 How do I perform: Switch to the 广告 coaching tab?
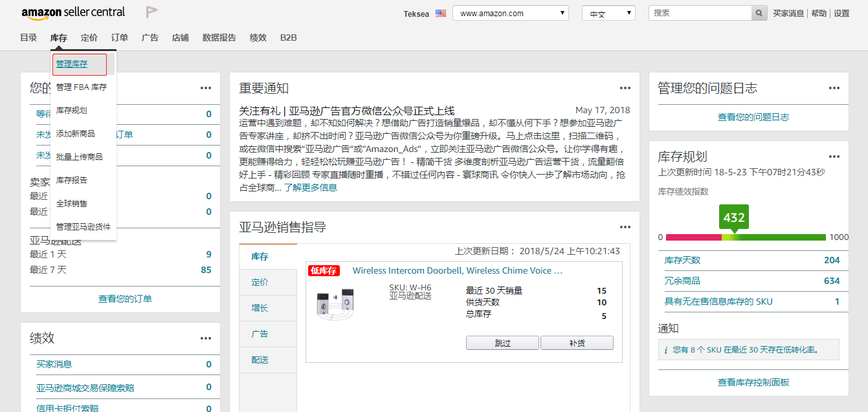[x=268, y=334]
